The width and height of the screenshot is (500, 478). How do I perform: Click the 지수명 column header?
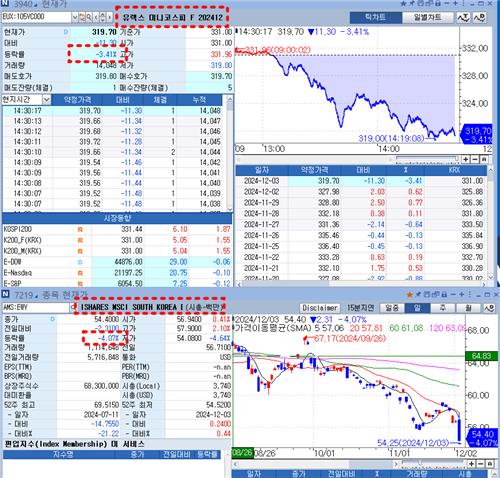pos(63,454)
